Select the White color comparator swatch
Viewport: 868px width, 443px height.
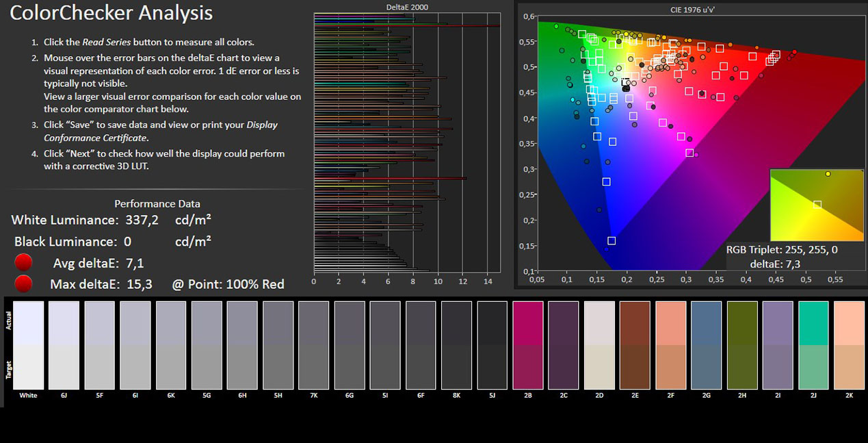click(x=28, y=346)
